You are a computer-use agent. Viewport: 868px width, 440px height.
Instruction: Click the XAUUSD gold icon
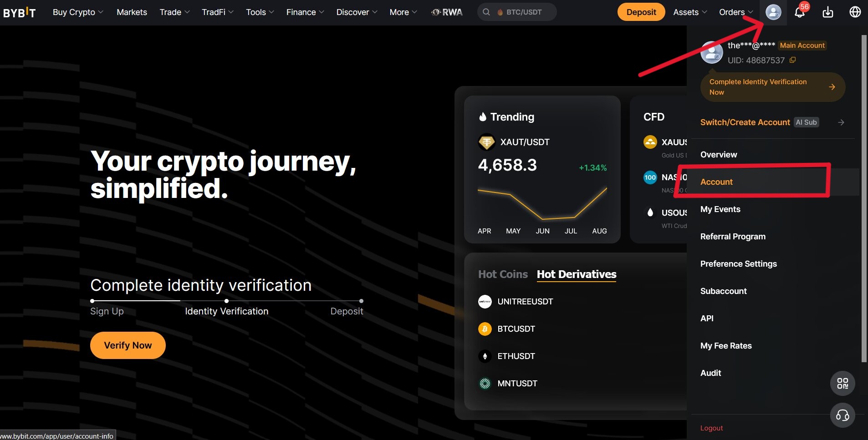point(650,142)
